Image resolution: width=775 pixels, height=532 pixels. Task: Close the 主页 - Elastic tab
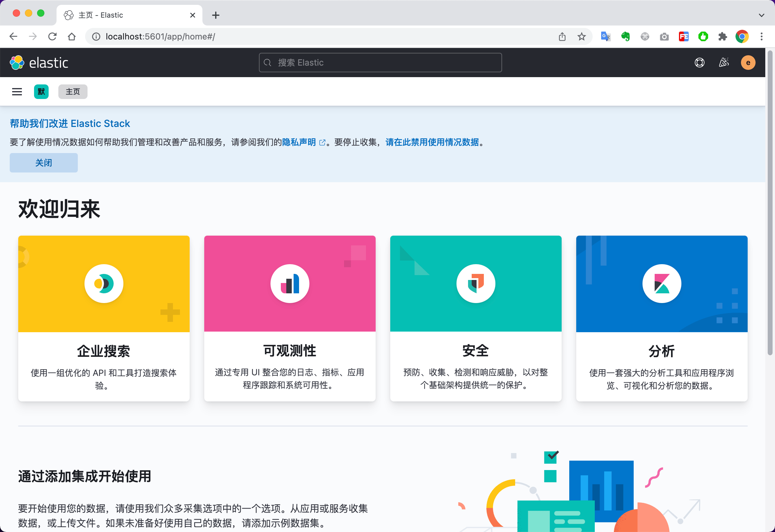[x=192, y=15]
